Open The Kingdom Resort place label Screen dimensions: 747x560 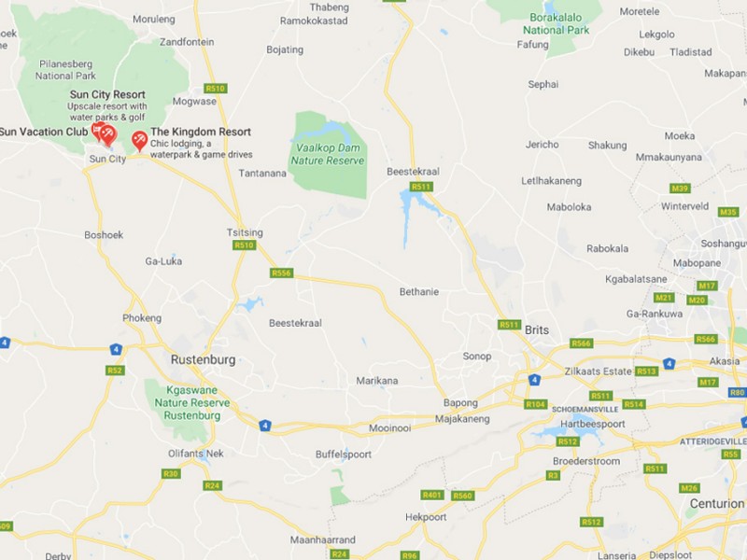201,132
